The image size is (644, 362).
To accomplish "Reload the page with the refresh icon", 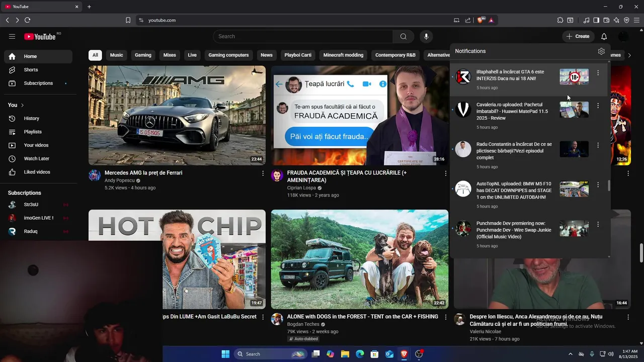I will pyautogui.click(x=27, y=20).
